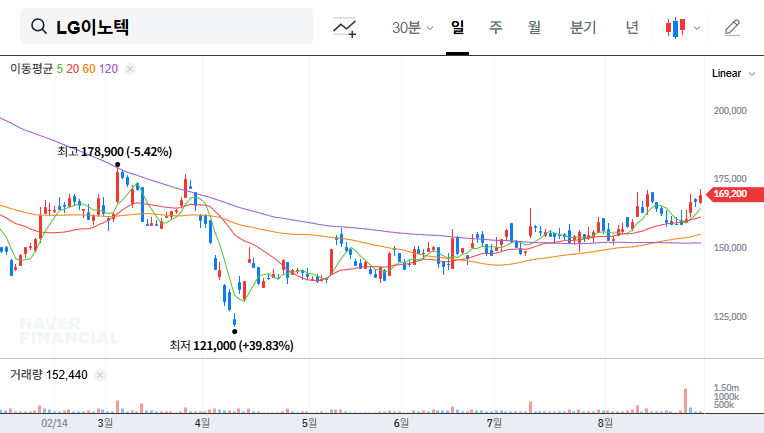764x433 pixels.
Task: Click the 120-day moving average label
Action: pyautogui.click(x=108, y=69)
